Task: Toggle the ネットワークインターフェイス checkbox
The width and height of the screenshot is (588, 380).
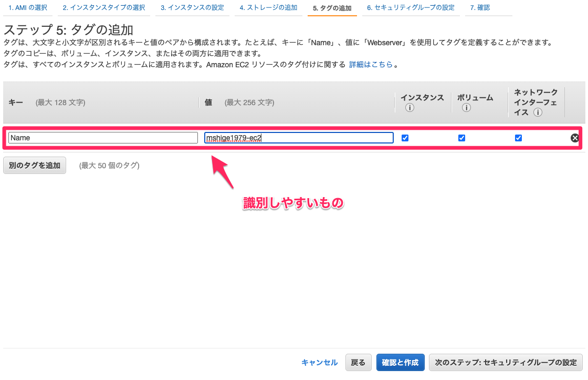Action: click(x=519, y=138)
